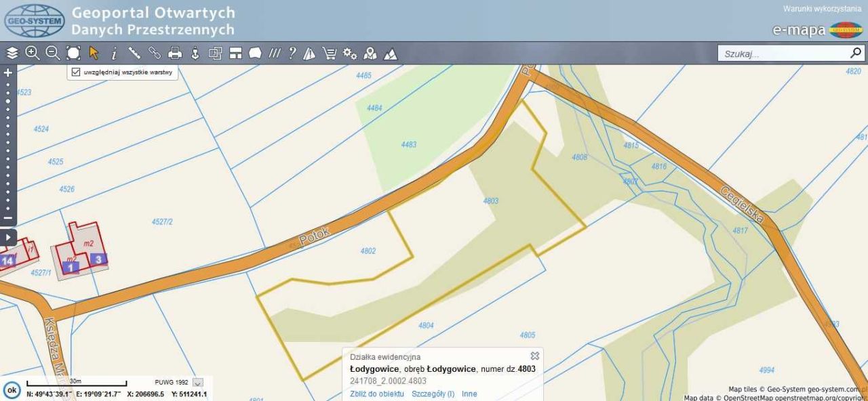Open the layers panel icon
Image resolution: width=868 pixels, height=401 pixels.
pos(12,52)
